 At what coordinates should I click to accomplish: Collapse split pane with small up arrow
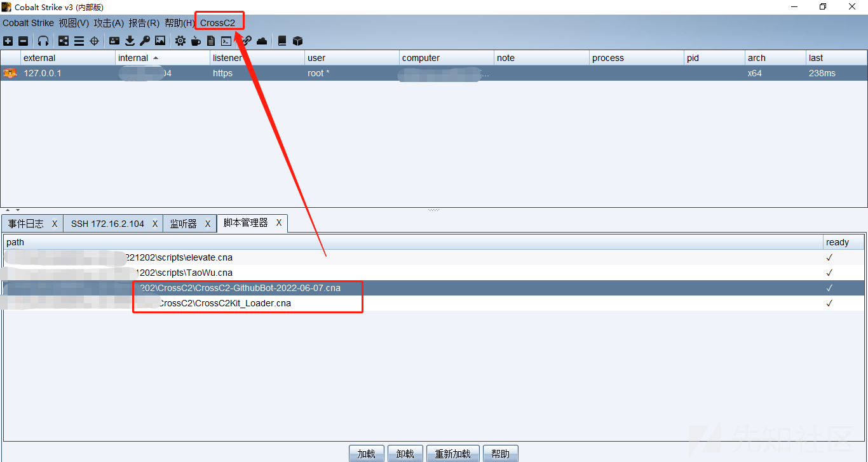(x=8, y=210)
